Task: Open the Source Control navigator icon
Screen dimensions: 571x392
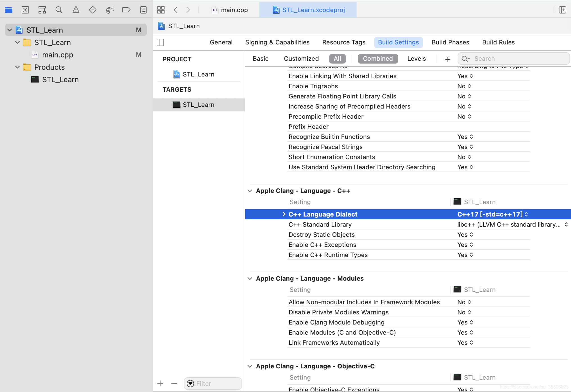Action: (25, 10)
